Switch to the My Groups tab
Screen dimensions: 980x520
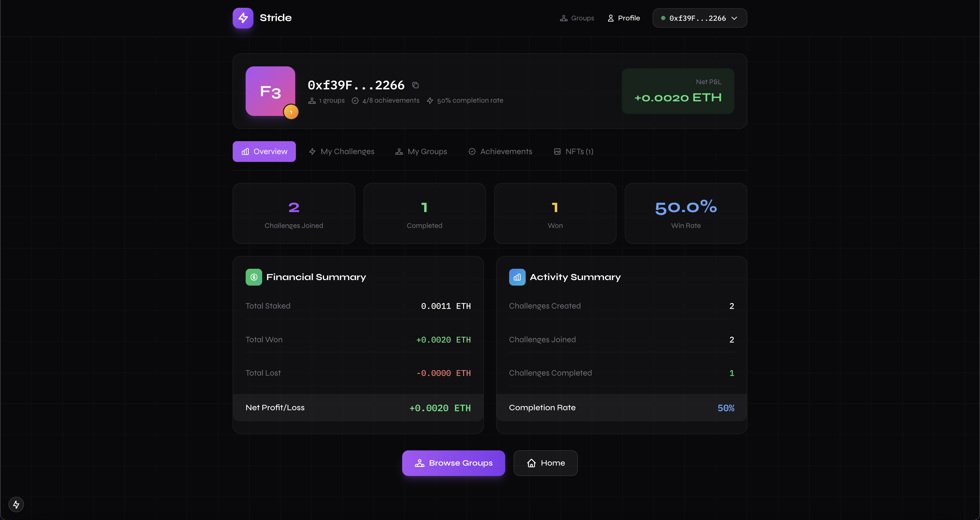point(421,152)
